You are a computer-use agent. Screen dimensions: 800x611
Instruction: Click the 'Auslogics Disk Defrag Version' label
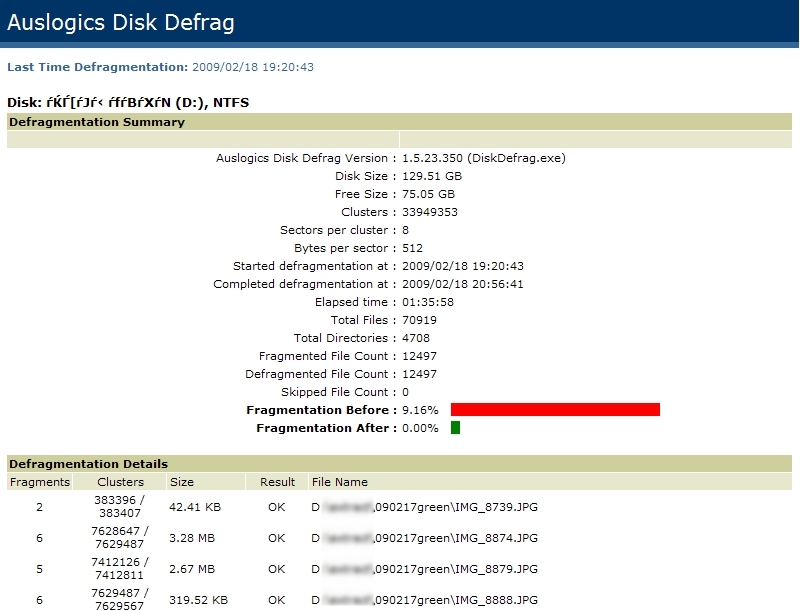tap(306, 158)
